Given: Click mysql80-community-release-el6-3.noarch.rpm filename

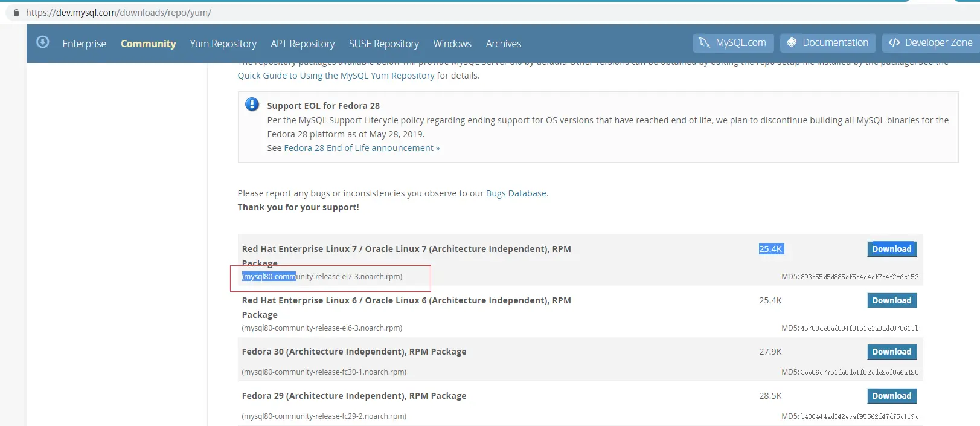Looking at the screenshot, I should click(322, 328).
